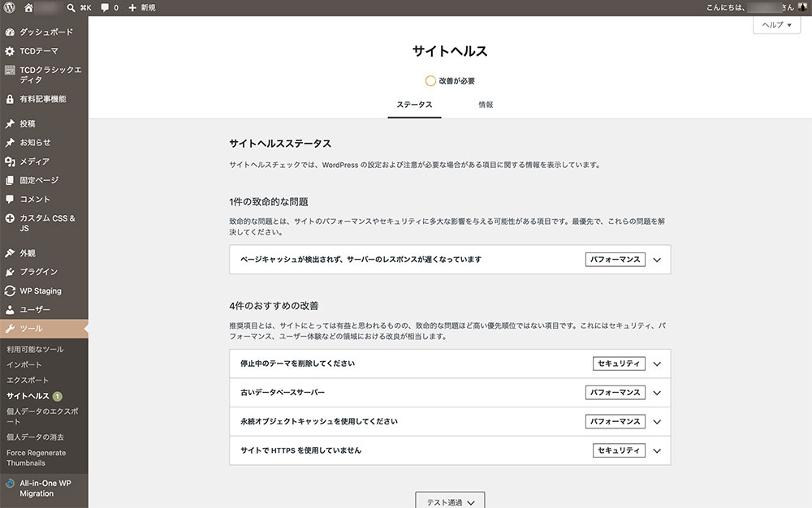Open インポート submenu item
The height and width of the screenshot is (508, 812).
click(x=24, y=364)
